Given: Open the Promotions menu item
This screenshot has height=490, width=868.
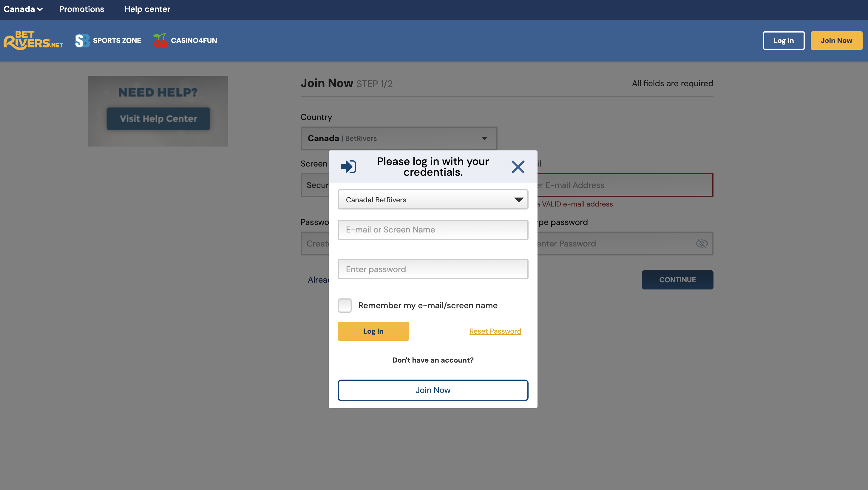Looking at the screenshot, I should (x=81, y=9).
